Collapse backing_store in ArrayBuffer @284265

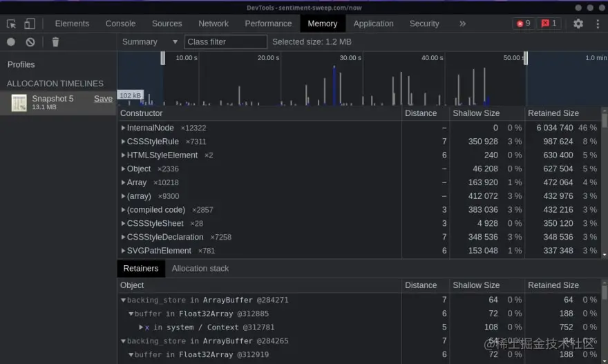click(123, 341)
